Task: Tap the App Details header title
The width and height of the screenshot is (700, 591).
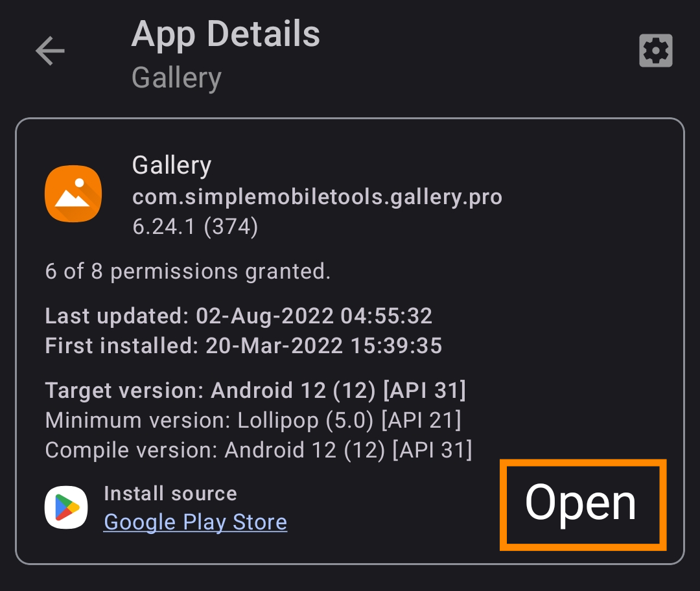Action: 226,34
